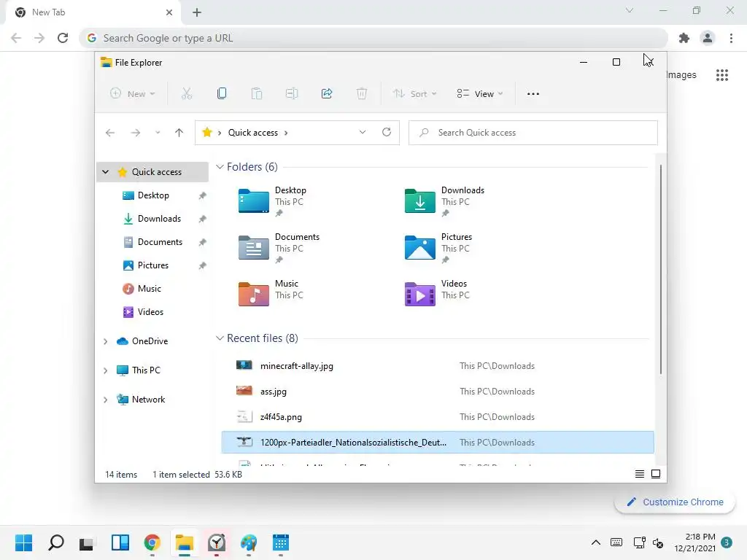
Task: Go back in File Explorer navigation
Action: point(110,133)
